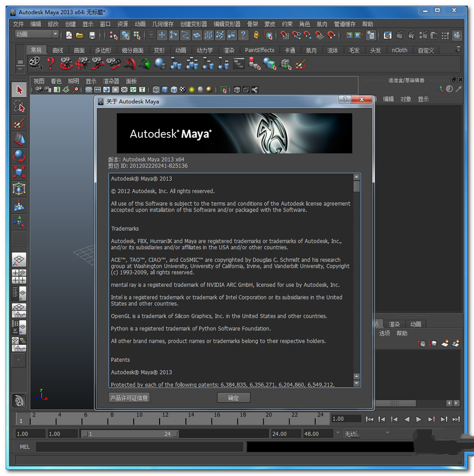The image size is (474, 476).
Task: Toggle the grid display in viewport toolbar
Action: [88, 90]
